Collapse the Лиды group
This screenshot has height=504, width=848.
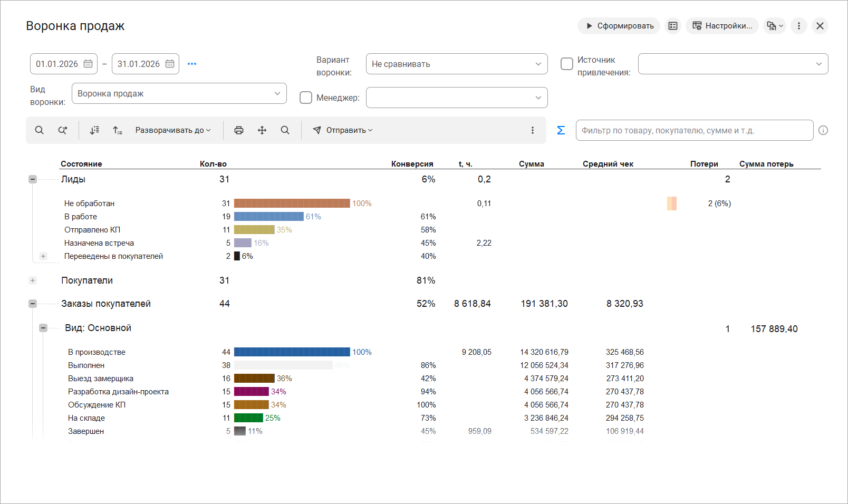pos(33,179)
